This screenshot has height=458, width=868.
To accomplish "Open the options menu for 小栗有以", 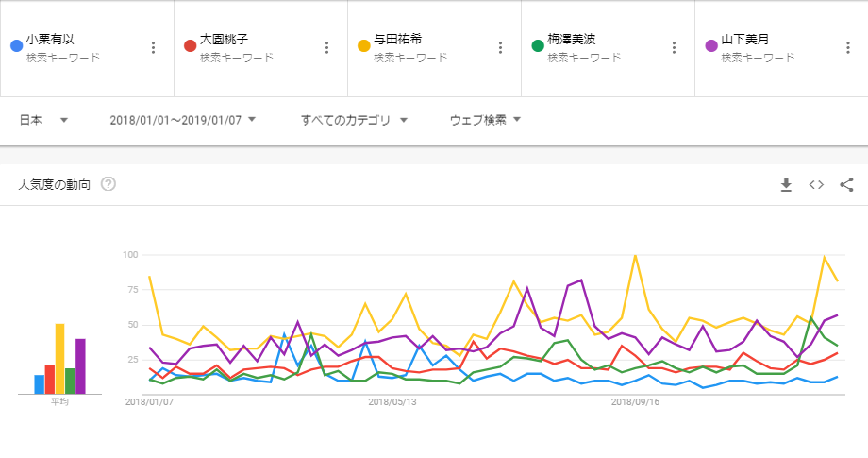I will pos(153,48).
